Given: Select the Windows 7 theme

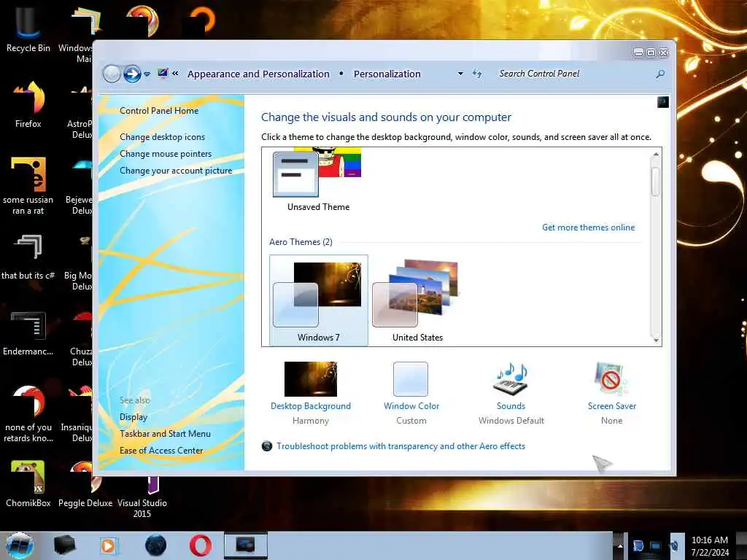Looking at the screenshot, I should (x=318, y=300).
